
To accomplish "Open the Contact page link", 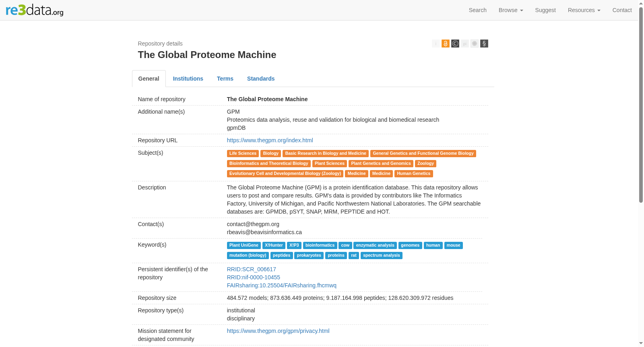I will [x=622, y=10].
